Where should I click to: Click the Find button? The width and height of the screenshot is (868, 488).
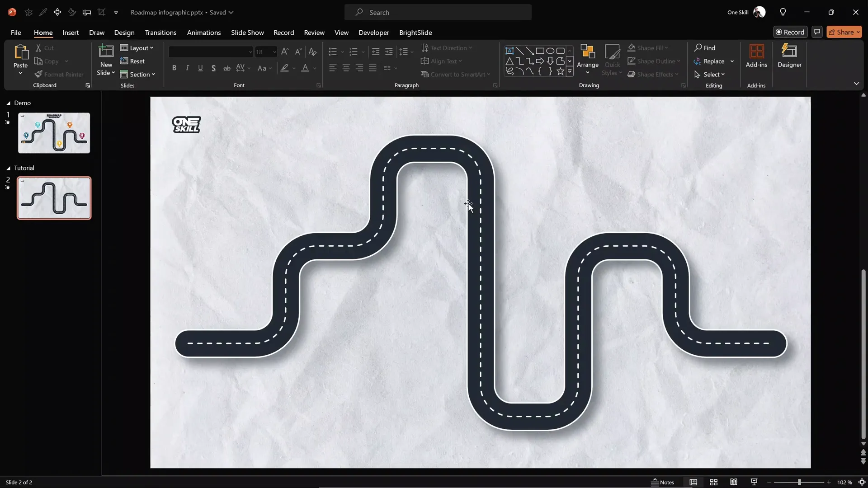tap(705, 48)
